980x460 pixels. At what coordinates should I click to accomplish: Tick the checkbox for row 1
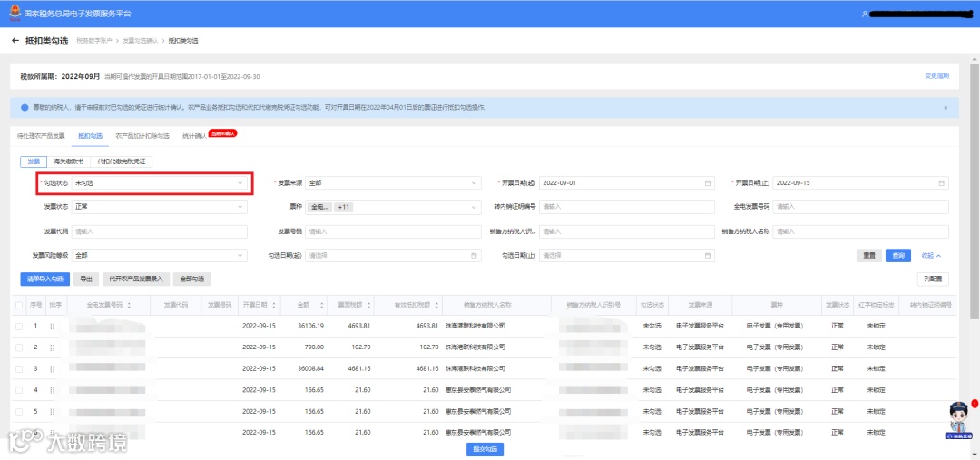tap(19, 327)
